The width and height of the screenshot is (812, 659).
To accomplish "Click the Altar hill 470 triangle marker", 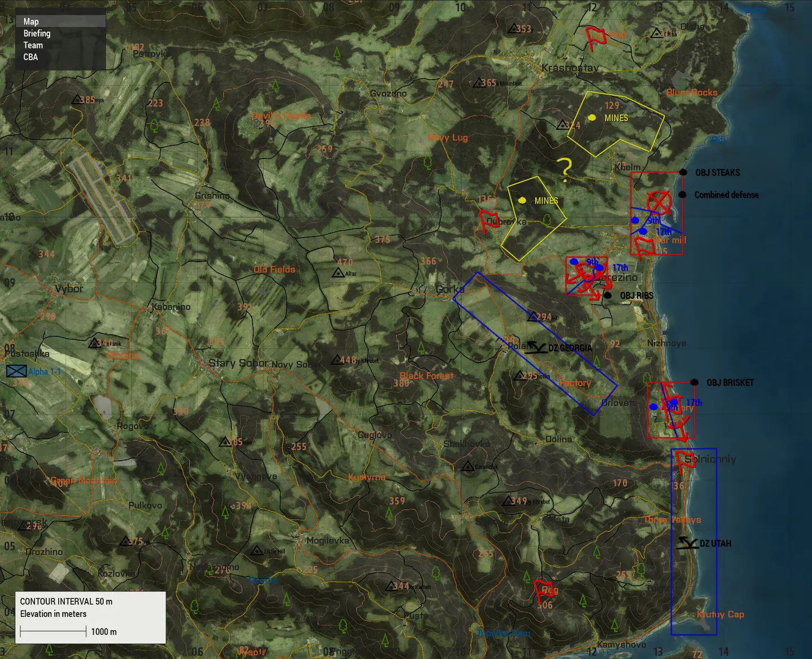I will tap(338, 273).
